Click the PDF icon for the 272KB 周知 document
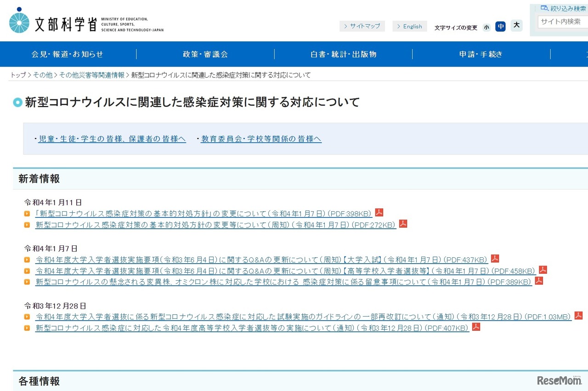Screen dimensions: 588x391 click(x=403, y=224)
